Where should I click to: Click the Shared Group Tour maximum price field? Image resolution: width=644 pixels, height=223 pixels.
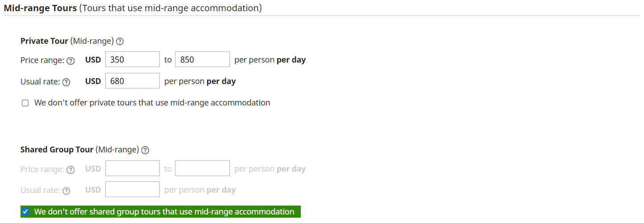pyautogui.click(x=202, y=168)
